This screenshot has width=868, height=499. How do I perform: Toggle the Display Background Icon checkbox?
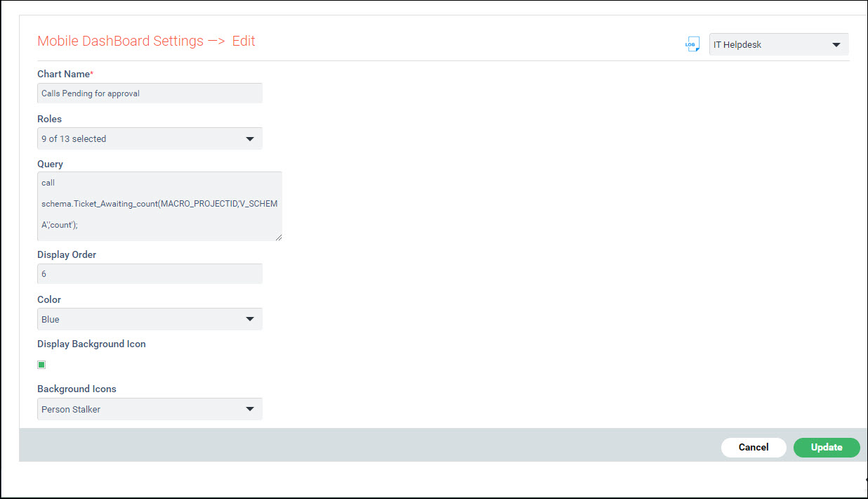click(41, 364)
